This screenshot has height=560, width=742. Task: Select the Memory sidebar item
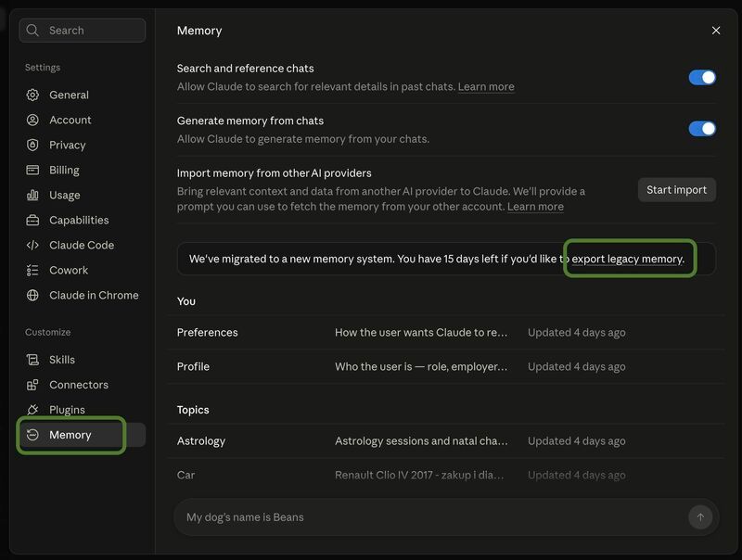pos(83,435)
